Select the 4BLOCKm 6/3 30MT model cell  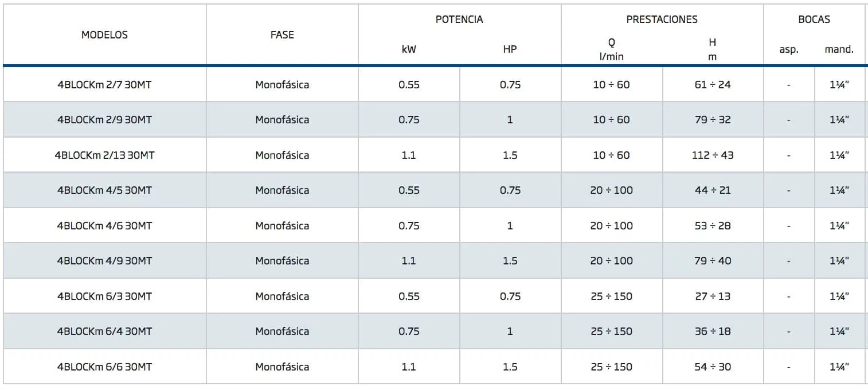[104, 297]
